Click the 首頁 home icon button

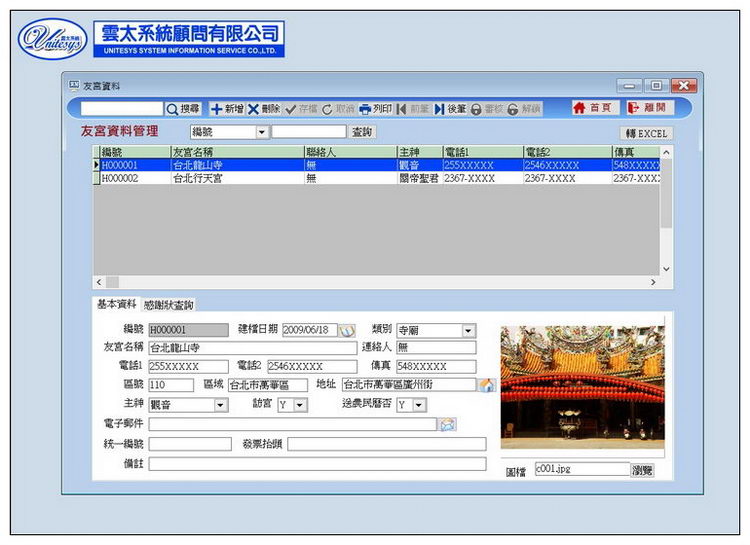(592, 108)
